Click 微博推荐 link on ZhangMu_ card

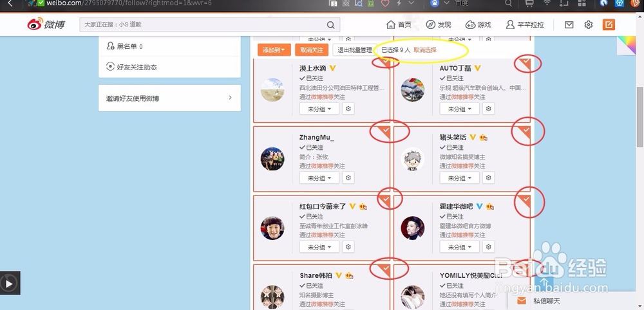[x=322, y=166]
